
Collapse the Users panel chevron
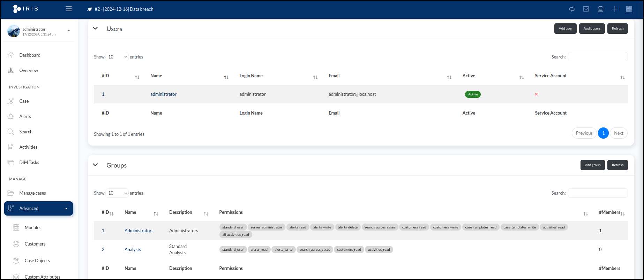tap(95, 28)
